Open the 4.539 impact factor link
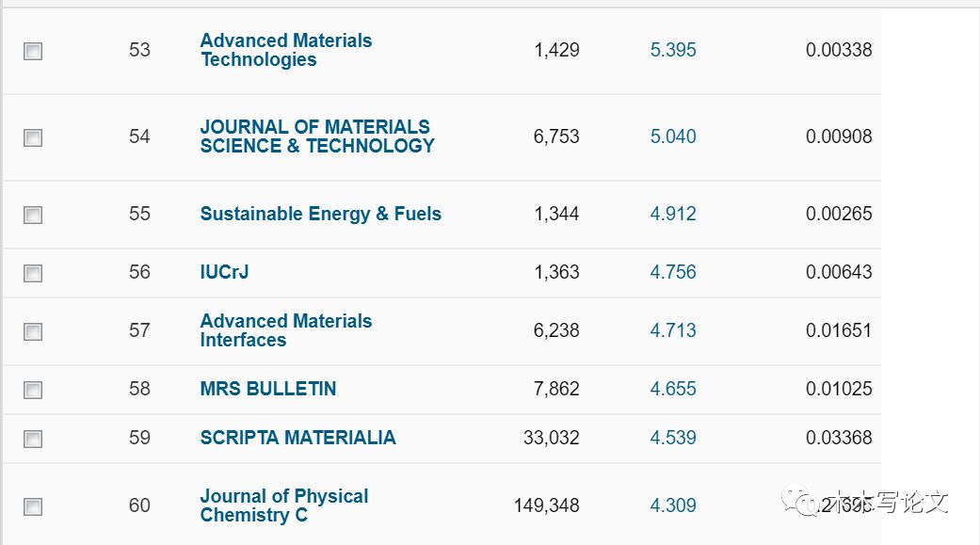The width and height of the screenshot is (980, 545). point(673,438)
